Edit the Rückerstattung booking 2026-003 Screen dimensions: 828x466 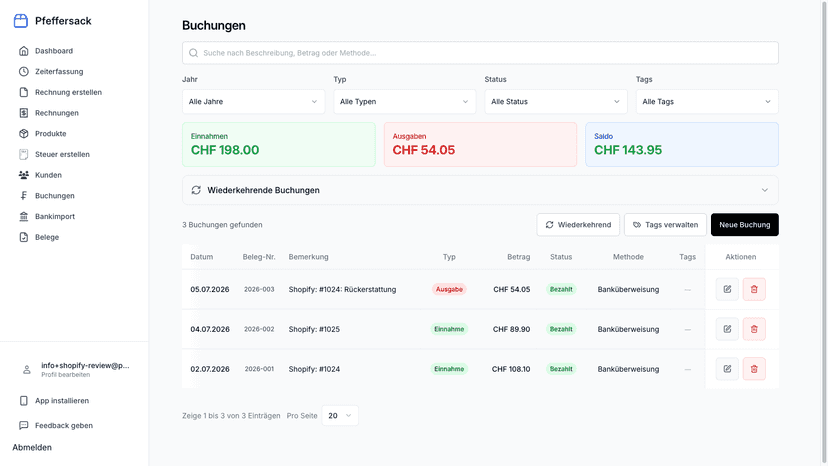coord(727,289)
